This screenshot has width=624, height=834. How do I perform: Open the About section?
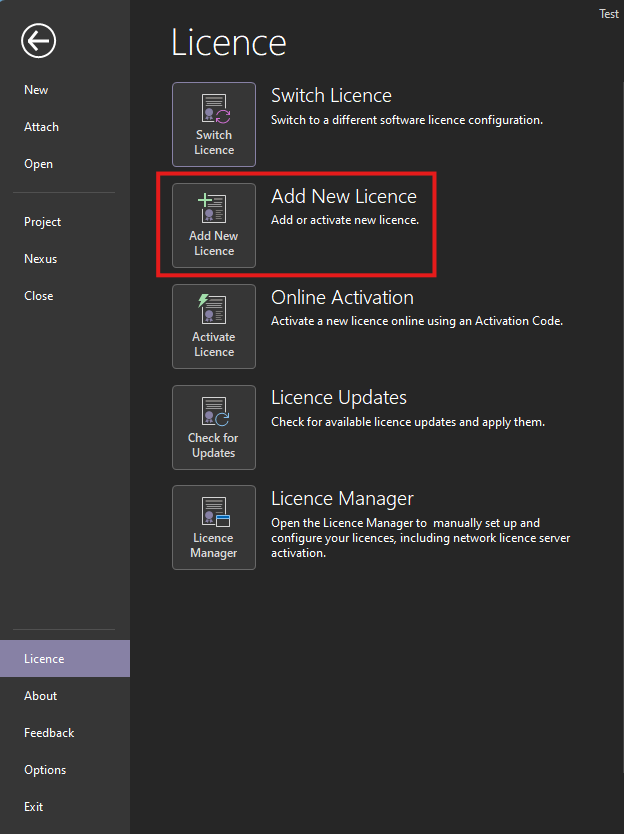[40, 695]
